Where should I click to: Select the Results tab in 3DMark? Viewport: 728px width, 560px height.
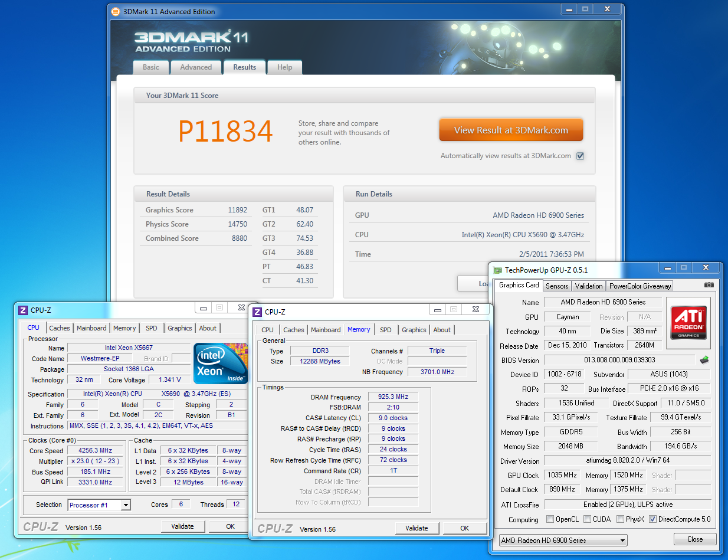coord(244,67)
